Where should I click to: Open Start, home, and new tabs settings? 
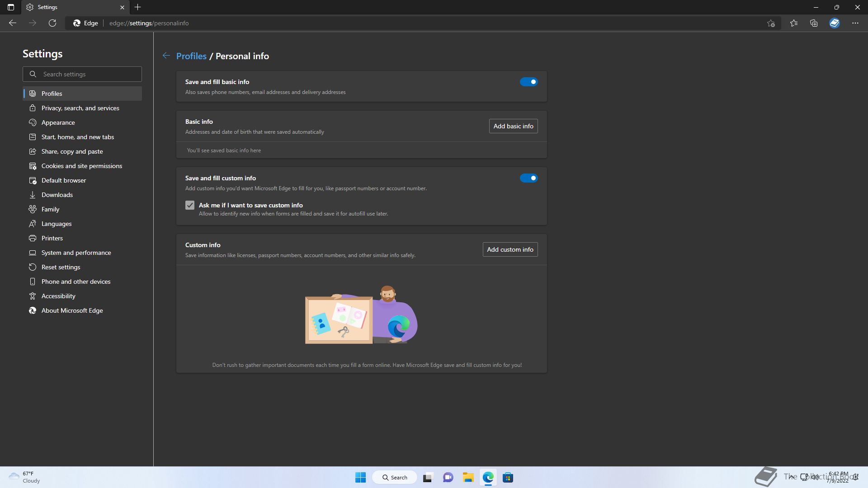click(x=82, y=137)
